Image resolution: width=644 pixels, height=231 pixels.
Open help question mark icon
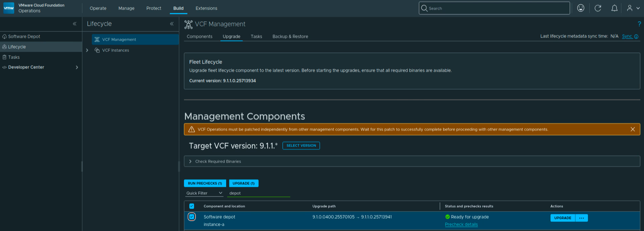(639, 24)
